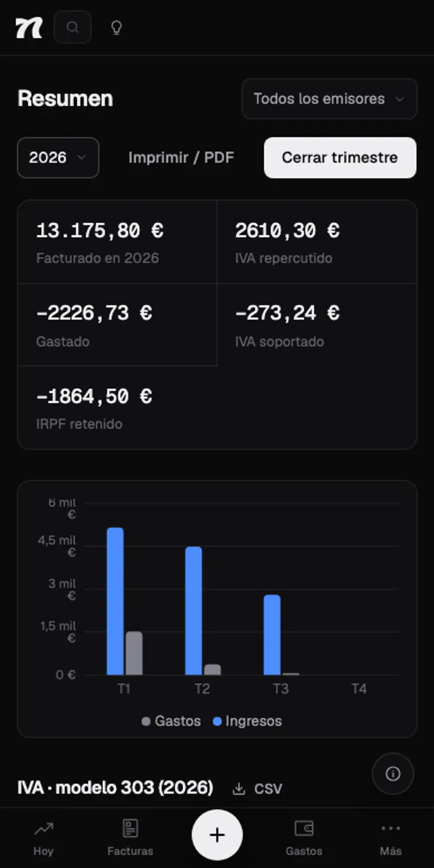The width and height of the screenshot is (434, 868).
Task: Toggle Gastos series in chart legend
Action: point(171,721)
